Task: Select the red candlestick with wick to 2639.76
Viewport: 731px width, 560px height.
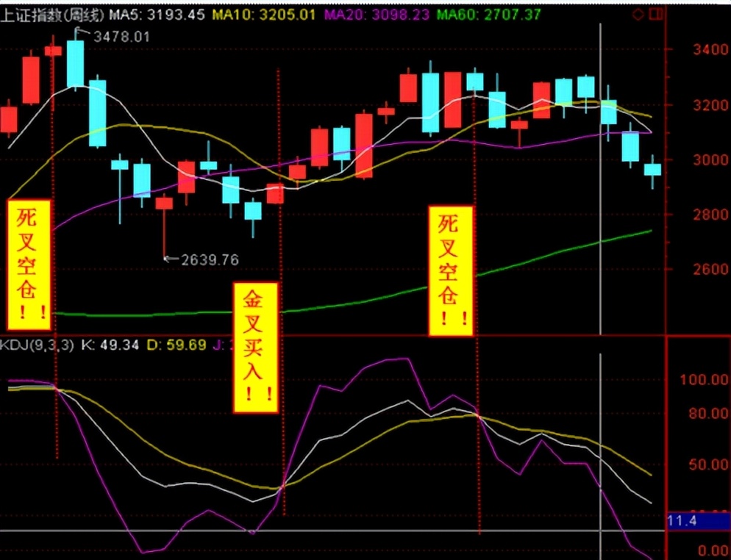Action: (164, 204)
